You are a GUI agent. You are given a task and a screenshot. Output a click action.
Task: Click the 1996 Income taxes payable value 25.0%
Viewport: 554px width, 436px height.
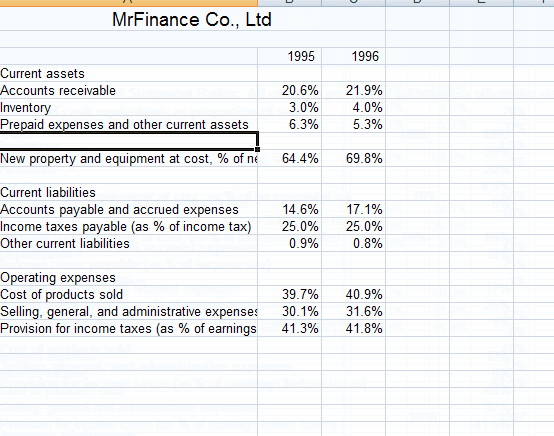coord(354,226)
